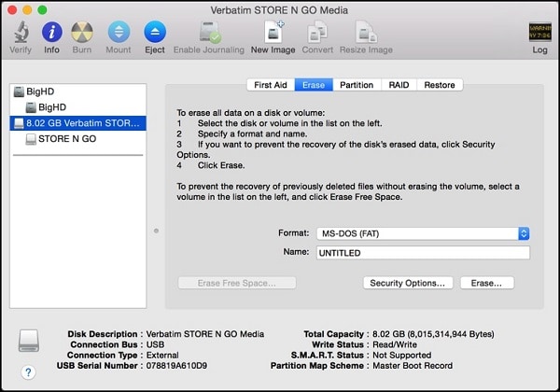Image resolution: width=560 pixels, height=392 pixels.
Task: Click the Verbatim STORE N GO Media description
Action: tap(205, 334)
